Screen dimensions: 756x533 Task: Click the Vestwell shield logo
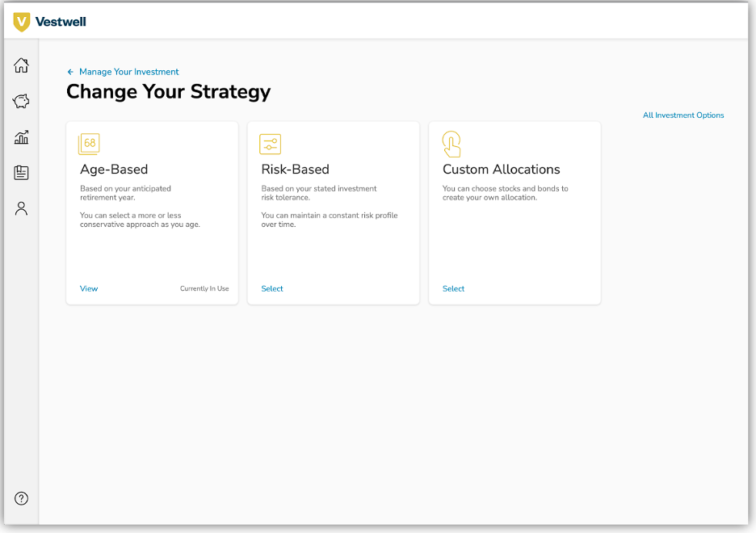point(21,22)
